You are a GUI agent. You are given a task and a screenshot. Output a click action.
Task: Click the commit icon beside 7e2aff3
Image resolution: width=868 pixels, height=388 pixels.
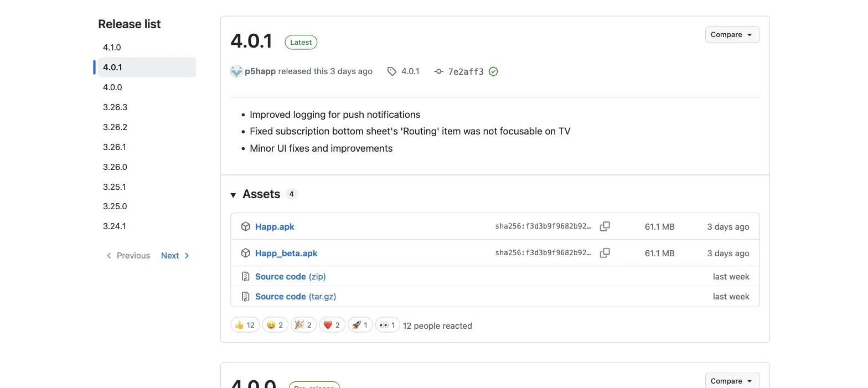439,71
